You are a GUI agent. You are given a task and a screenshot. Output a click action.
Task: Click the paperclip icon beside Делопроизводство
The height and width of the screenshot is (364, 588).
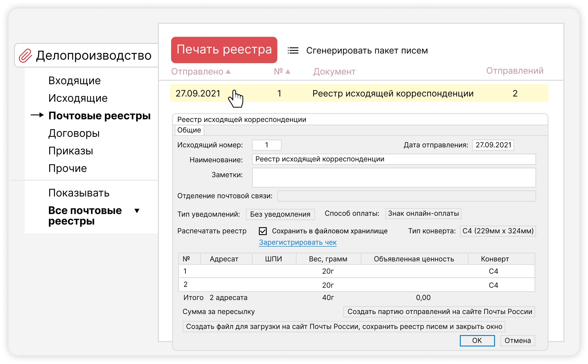tap(25, 56)
